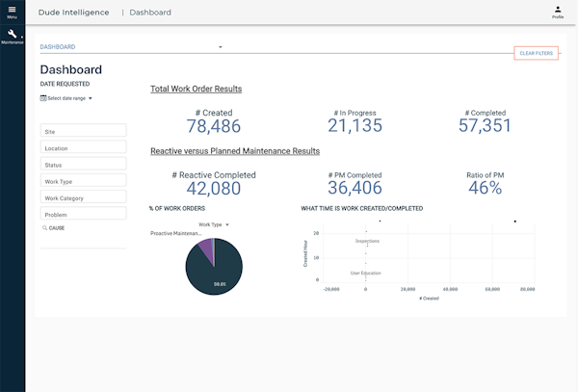Click into the Site filter field
This screenshot has width=578, height=392.
85,130
